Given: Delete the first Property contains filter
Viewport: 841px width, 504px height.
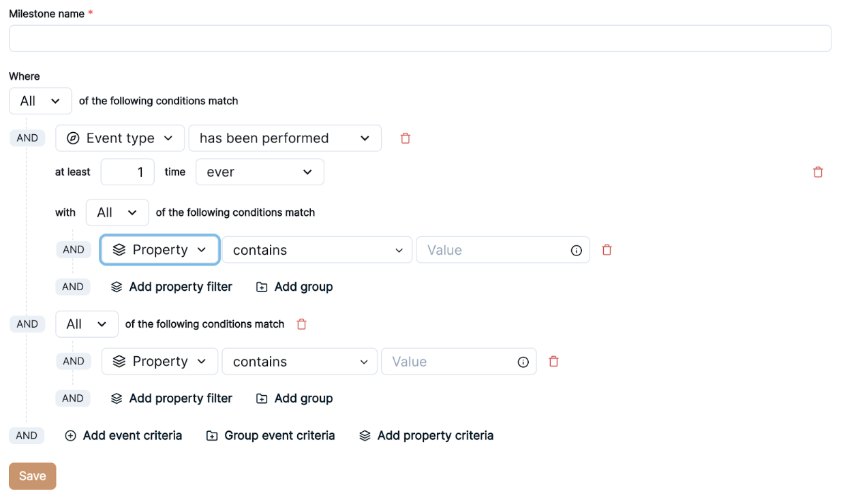Looking at the screenshot, I should coord(607,250).
